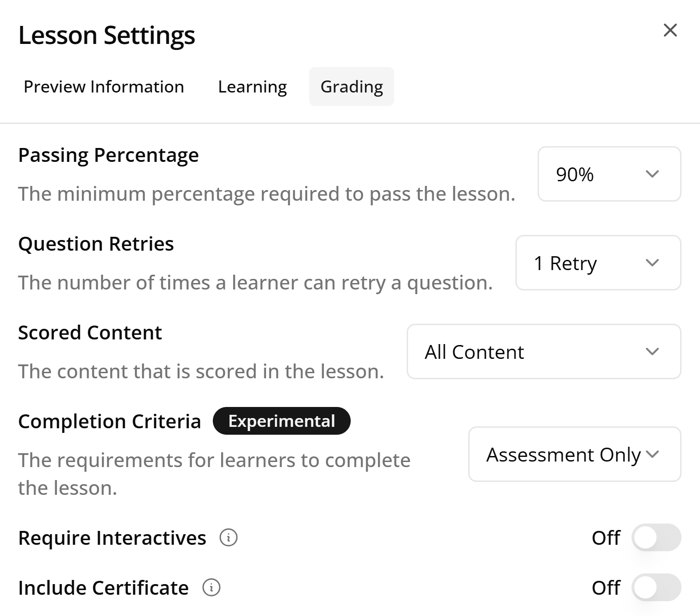Select the Grading tab
The height and width of the screenshot is (616, 700).
click(352, 87)
